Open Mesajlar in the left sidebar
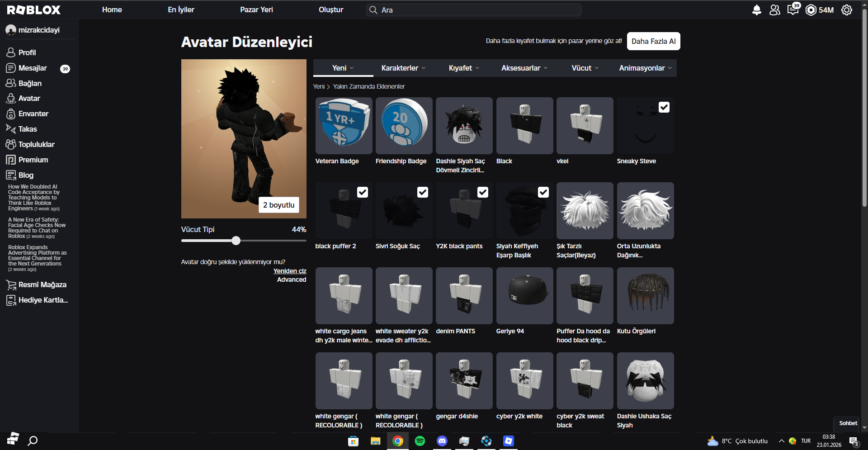 point(33,68)
